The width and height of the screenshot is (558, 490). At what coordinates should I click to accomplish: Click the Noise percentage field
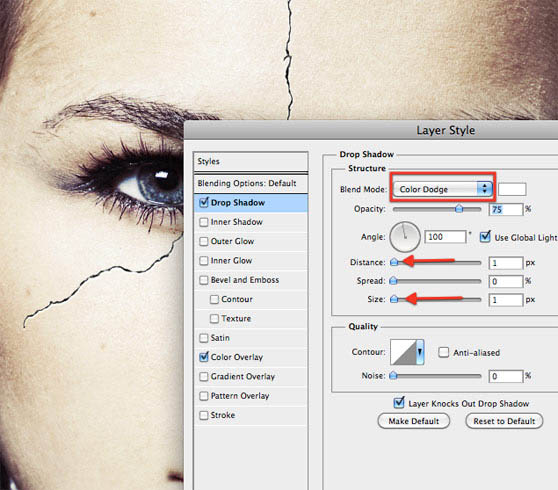(x=505, y=376)
